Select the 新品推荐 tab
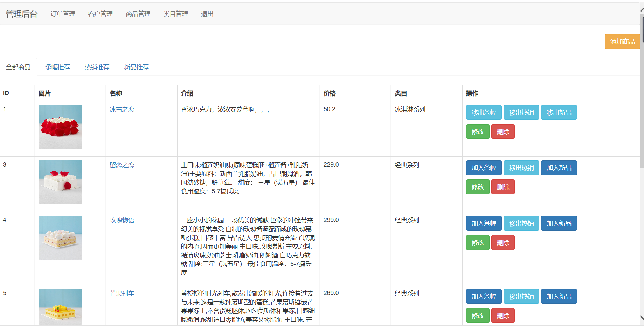This screenshot has height=327, width=644. 136,67
